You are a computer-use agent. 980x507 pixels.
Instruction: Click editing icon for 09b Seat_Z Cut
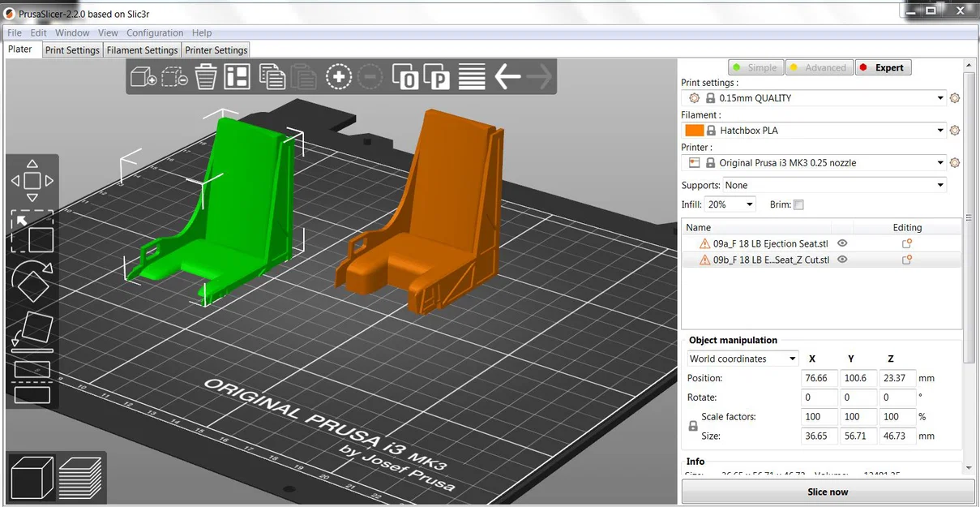coord(907,260)
